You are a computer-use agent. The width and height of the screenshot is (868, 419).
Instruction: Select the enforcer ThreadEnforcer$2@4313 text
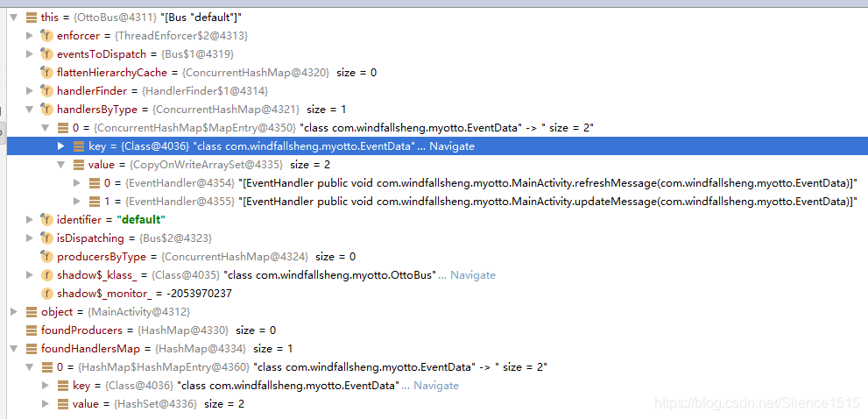click(152, 36)
